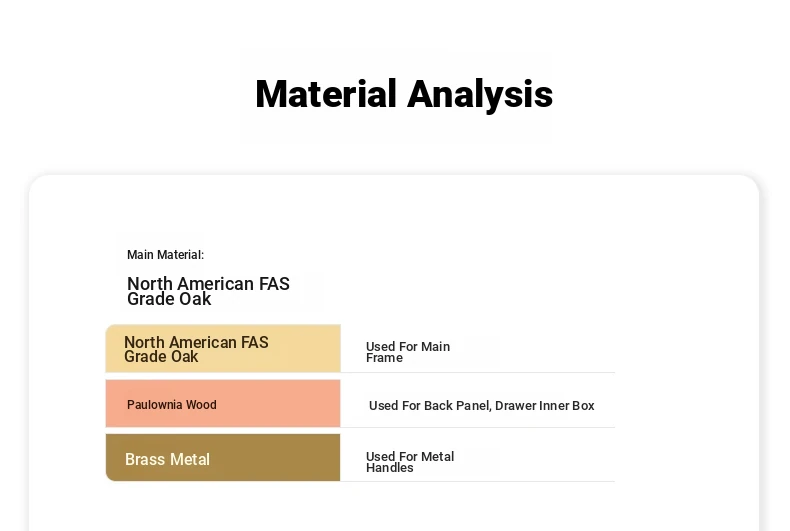
Task: Select the "Used For Metal Handles" description
Action: point(410,462)
